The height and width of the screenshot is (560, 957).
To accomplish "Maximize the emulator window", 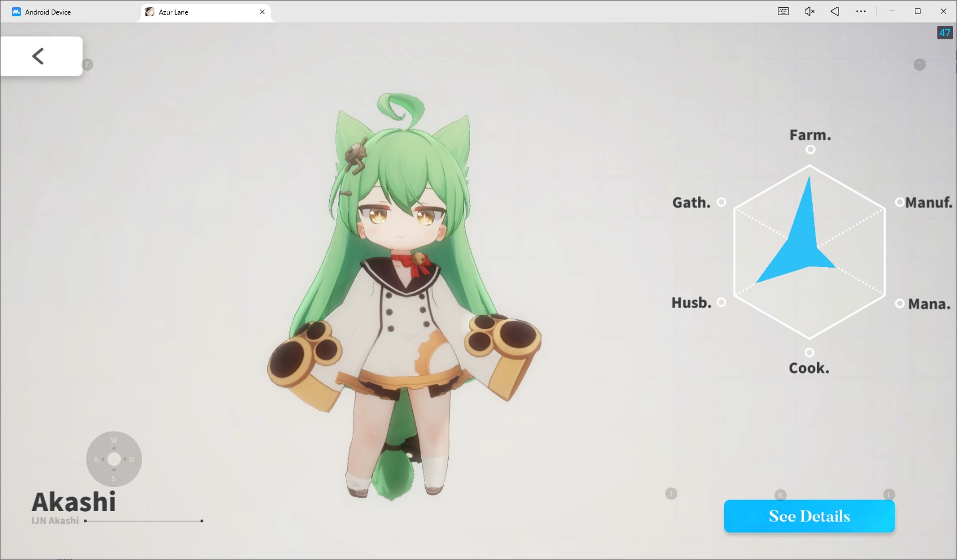I will [918, 11].
